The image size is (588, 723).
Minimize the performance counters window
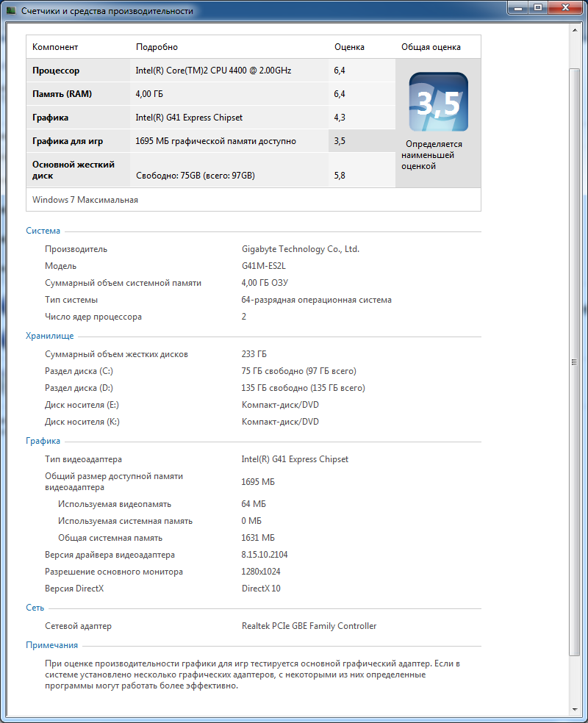[517, 8]
